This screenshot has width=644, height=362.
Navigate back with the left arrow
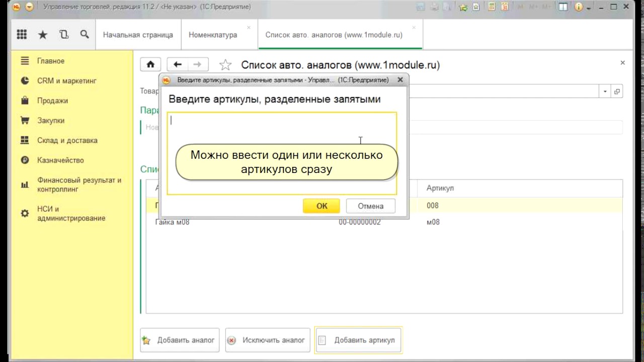(177, 64)
